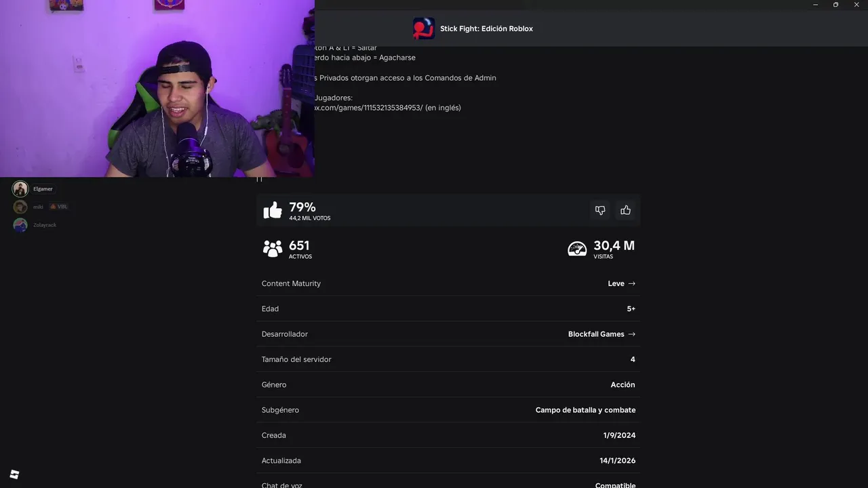Open miki's avatar in friends list
This screenshot has height=488, width=868.
[x=20, y=207]
